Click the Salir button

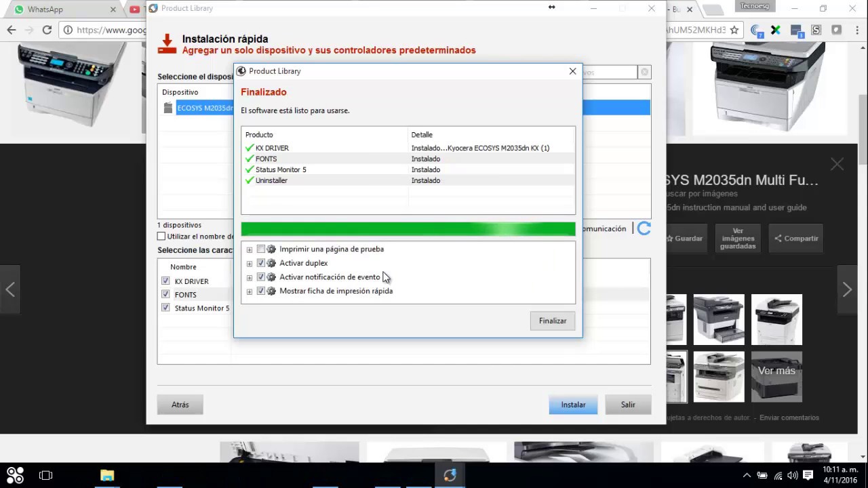point(628,405)
